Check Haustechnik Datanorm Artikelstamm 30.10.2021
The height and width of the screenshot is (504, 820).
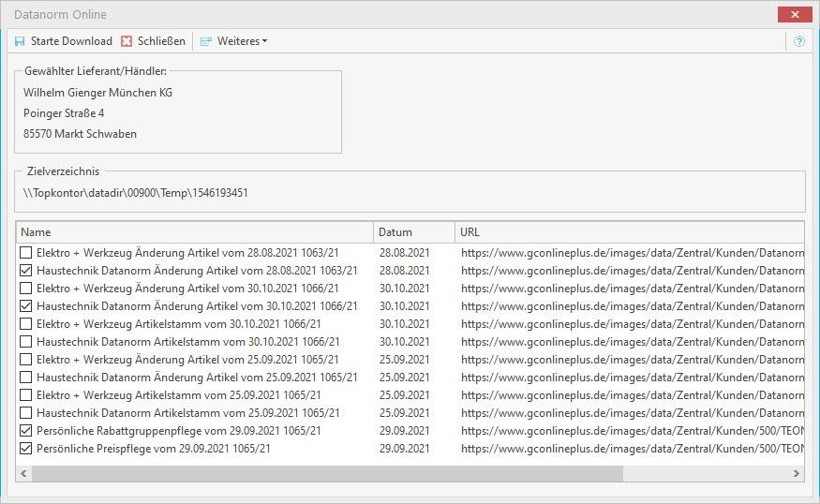point(25,341)
